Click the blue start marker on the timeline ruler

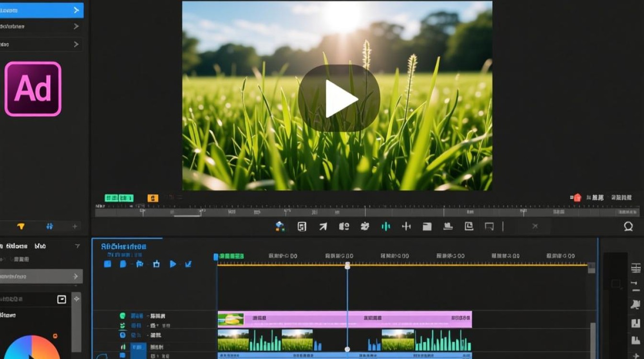(216, 257)
